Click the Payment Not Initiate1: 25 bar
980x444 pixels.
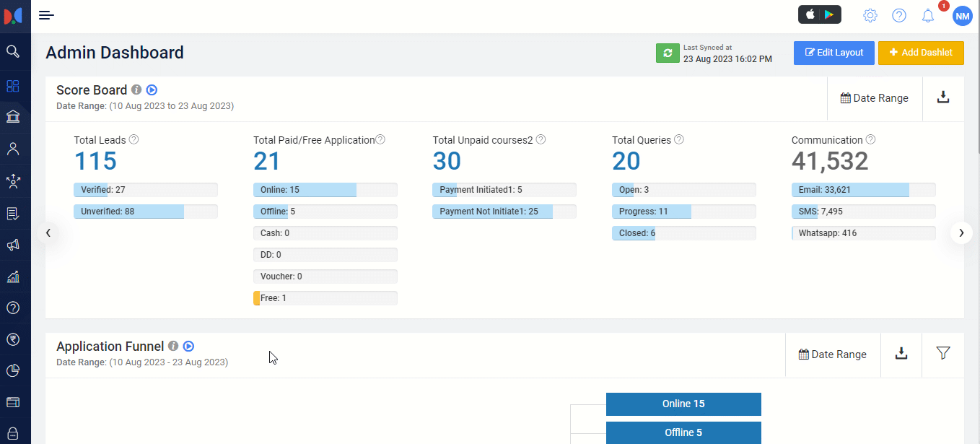click(x=504, y=212)
